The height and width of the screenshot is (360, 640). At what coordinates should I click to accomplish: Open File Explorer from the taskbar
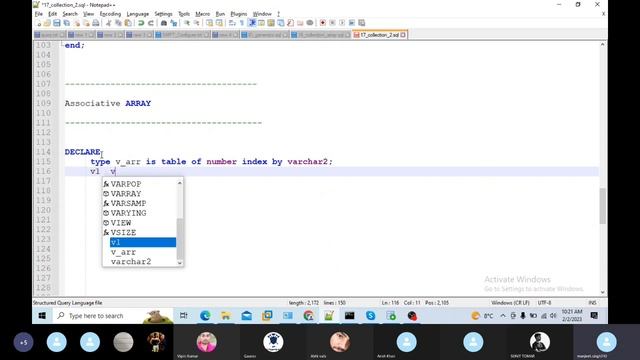(x=226, y=316)
